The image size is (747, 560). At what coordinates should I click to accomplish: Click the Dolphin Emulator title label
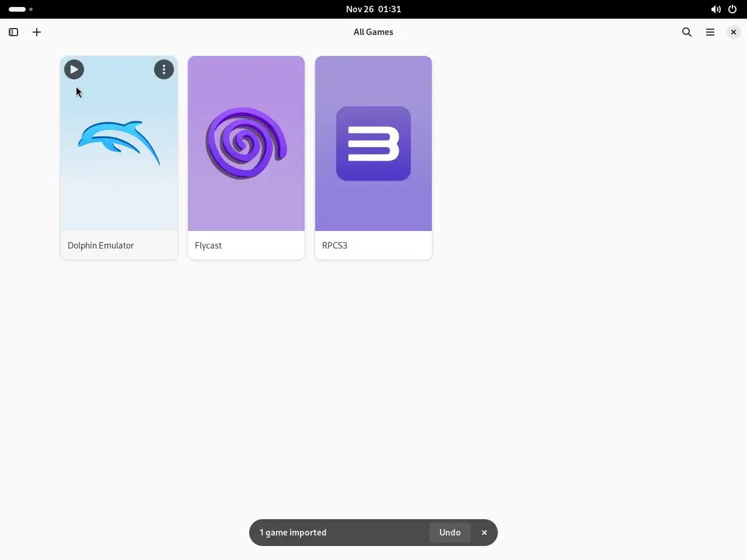pos(101,246)
